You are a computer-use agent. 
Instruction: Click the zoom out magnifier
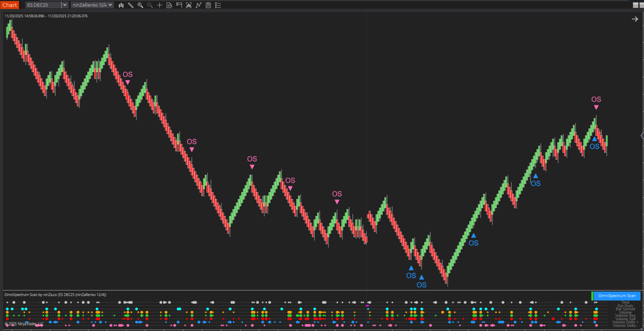(150, 5)
